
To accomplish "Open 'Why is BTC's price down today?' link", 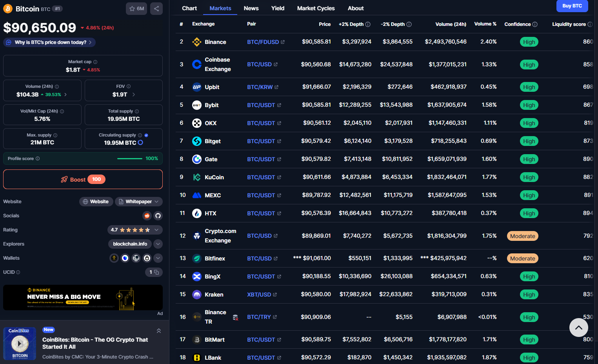I will (50, 42).
